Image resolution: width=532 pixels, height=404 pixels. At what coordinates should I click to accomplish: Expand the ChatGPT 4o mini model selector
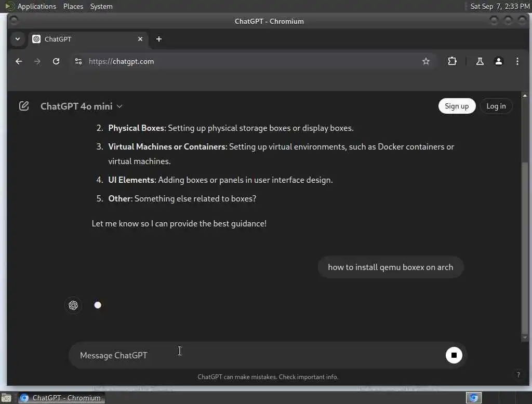(x=82, y=106)
